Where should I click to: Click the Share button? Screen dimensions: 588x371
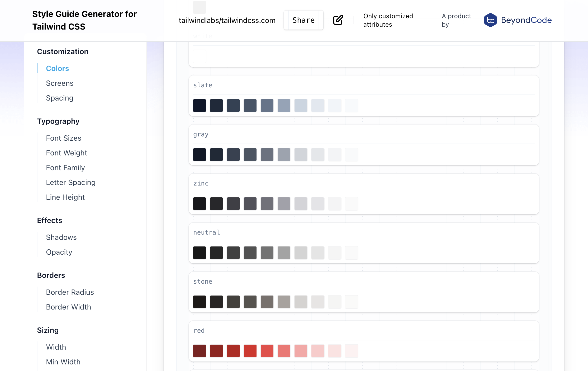tap(304, 20)
